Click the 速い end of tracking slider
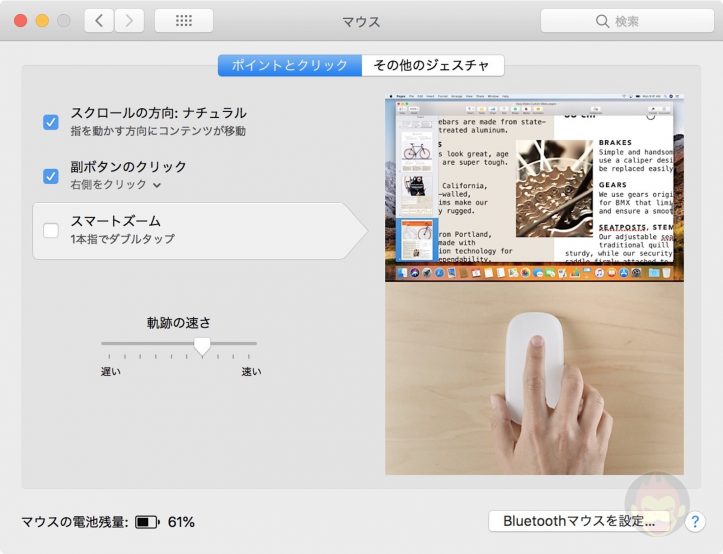 tap(255, 344)
